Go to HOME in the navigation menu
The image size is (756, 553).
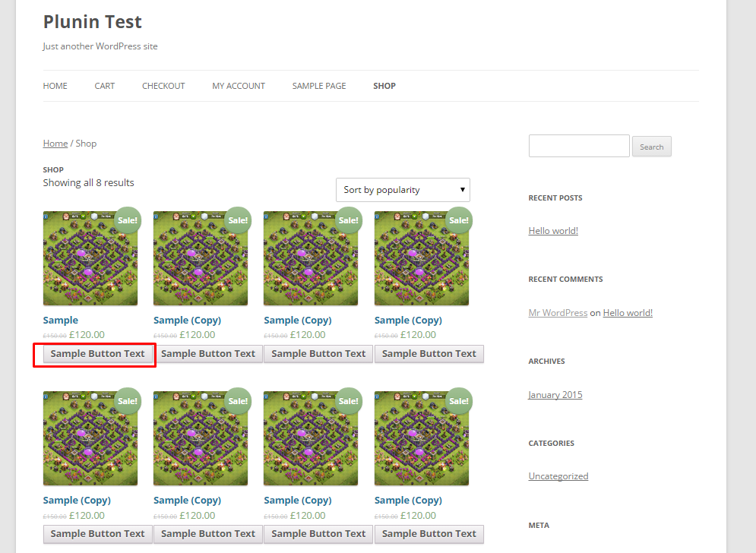[55, 86]
